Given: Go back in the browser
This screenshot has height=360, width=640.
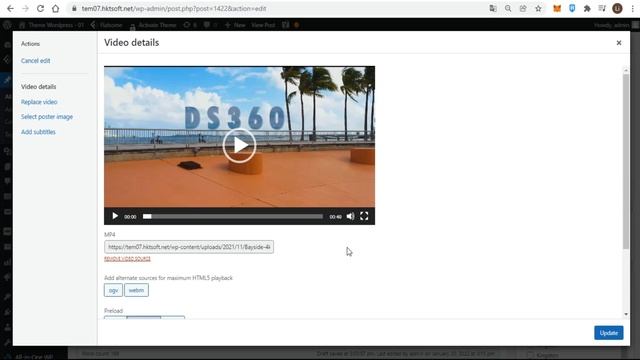Looking at the screenshot, I should (x=10, y=8).
